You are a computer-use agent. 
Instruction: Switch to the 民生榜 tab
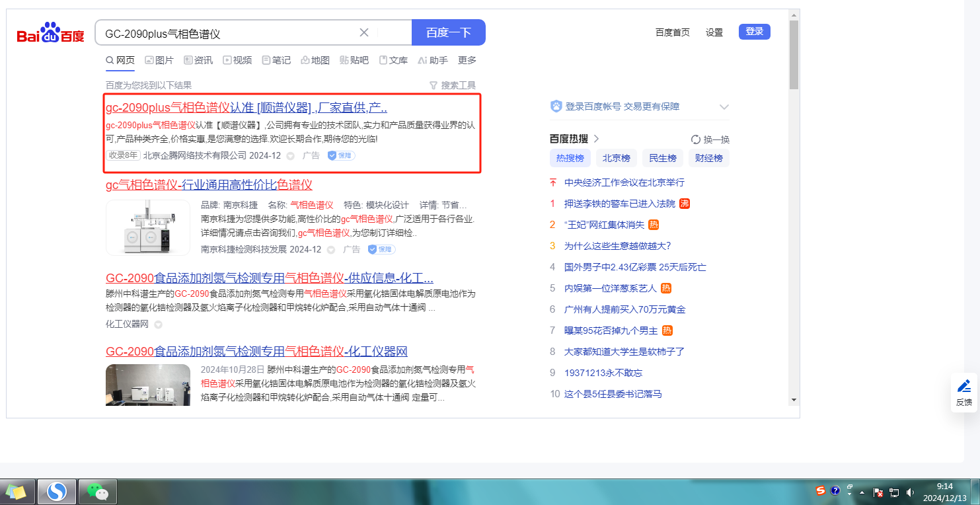point(663,158)
